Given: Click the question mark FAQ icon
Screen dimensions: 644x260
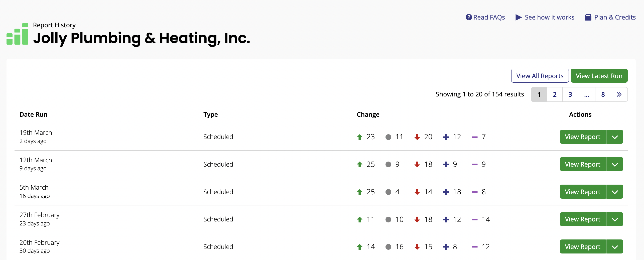Looking at the screenshot, I should (468, 17).
